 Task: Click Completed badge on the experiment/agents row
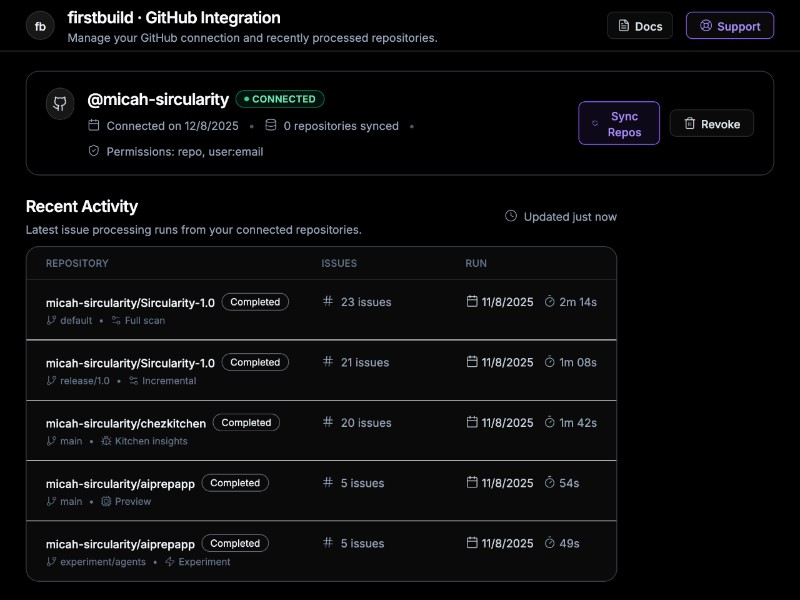(235, 543)
